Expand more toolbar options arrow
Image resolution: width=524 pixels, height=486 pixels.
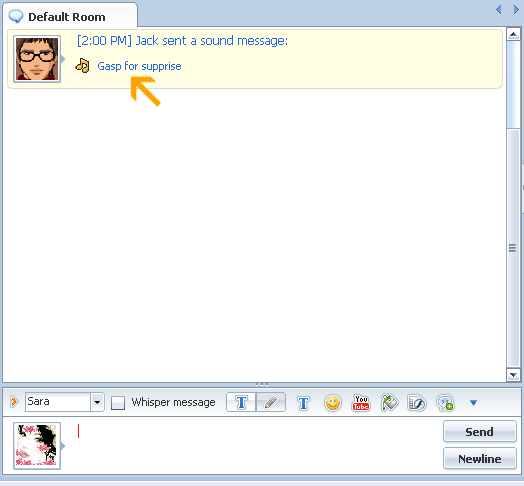(473, 403)
